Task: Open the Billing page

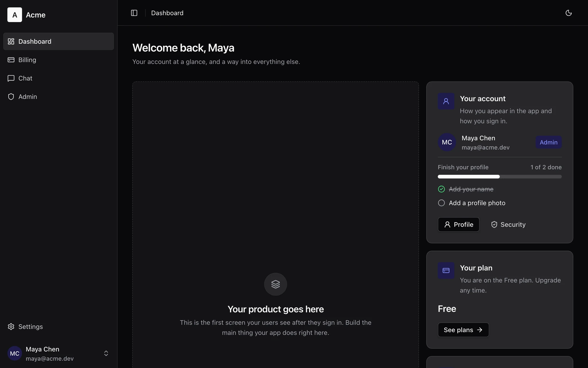Action: 59,60
